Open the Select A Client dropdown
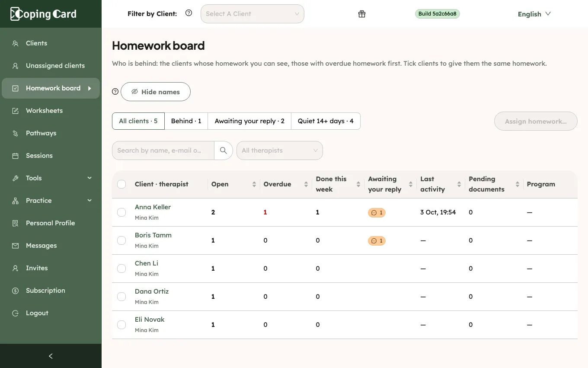This screenshot has width=588, height=368. click(x=252, y=14)
